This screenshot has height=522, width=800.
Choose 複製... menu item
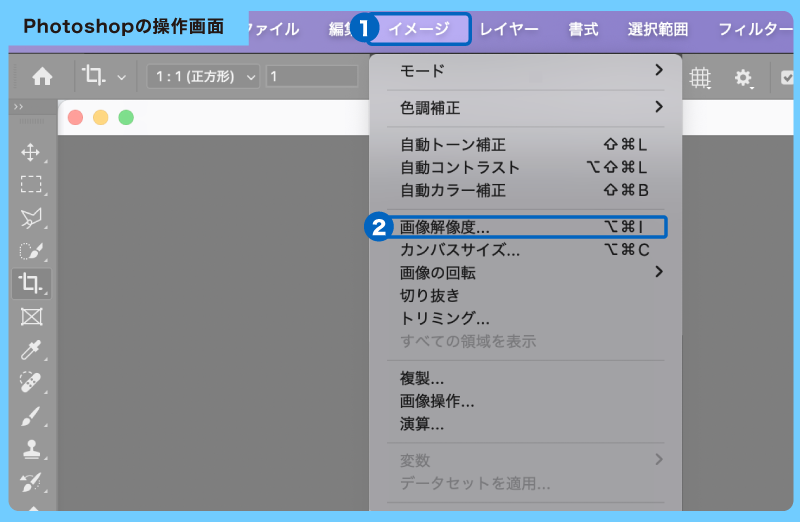point(526,378)
